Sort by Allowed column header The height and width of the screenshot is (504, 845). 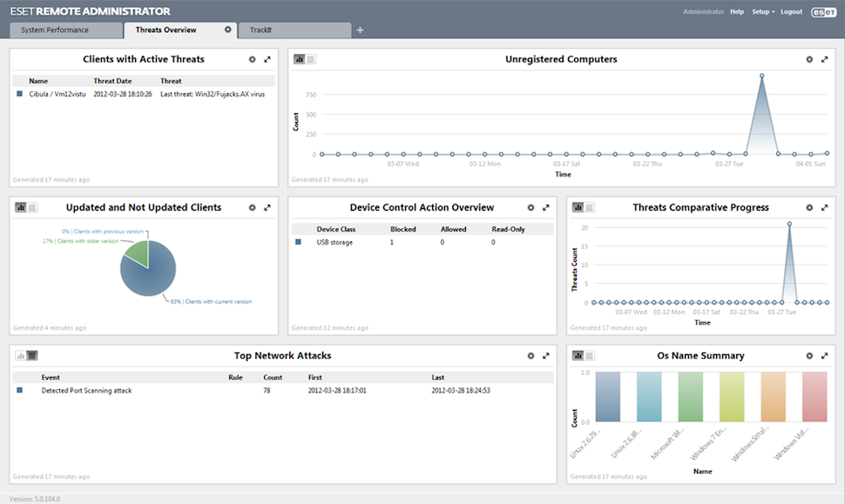pyautogui.click(x=454, y=229)
